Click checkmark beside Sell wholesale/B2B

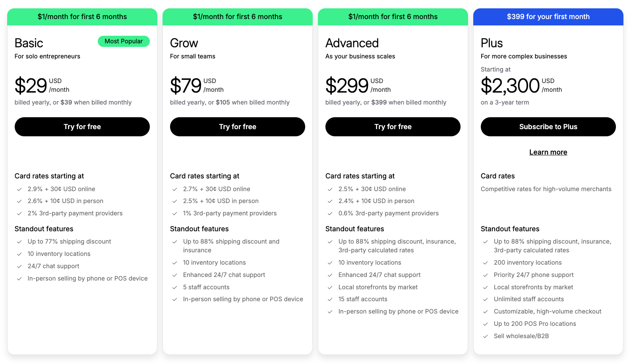click(x=485, y=337)
